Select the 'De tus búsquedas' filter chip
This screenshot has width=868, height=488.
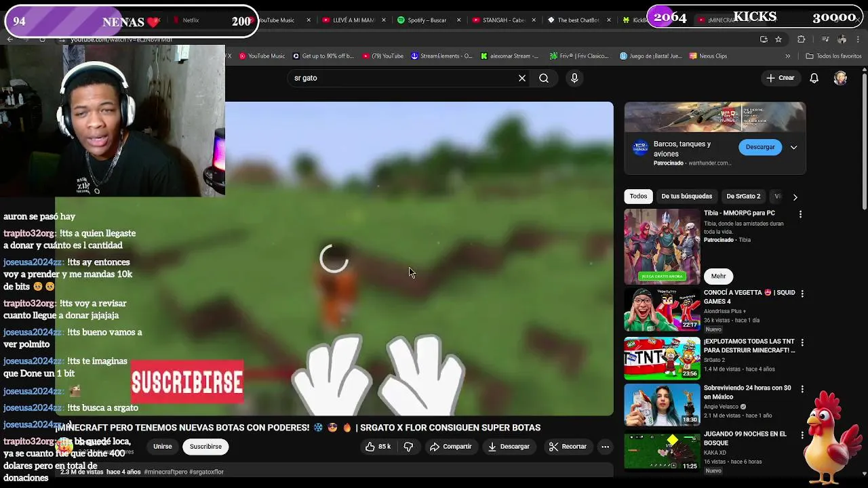686,197
